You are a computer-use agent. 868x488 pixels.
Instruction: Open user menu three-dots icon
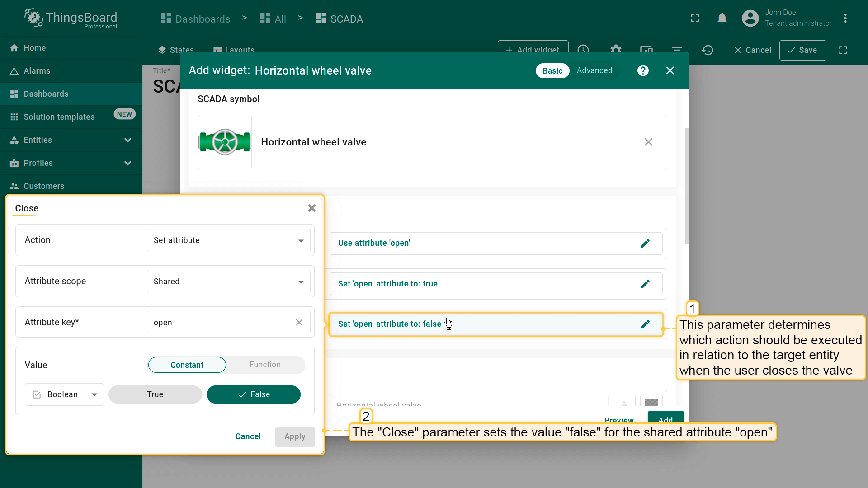pos(845,19)
